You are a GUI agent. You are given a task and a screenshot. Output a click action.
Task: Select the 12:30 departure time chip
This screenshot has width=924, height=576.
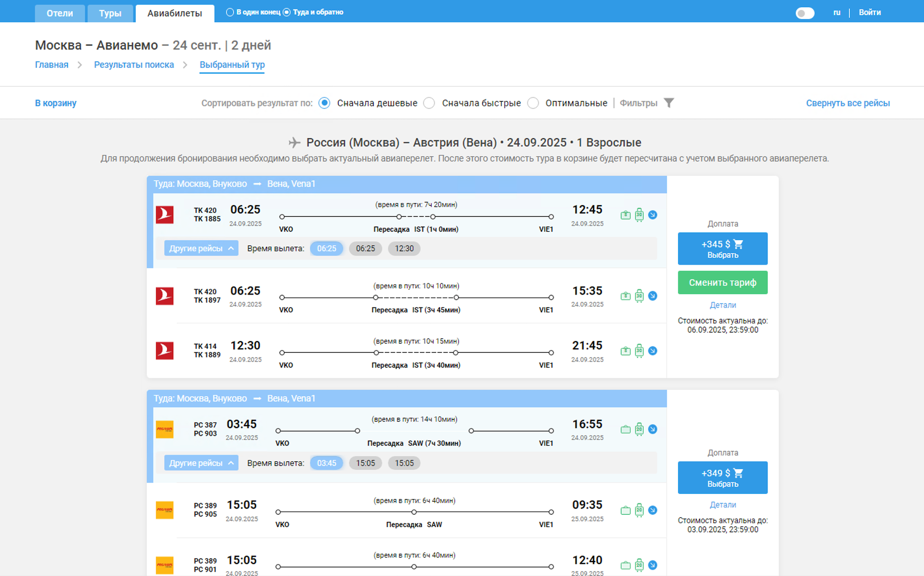coord(404,249)
